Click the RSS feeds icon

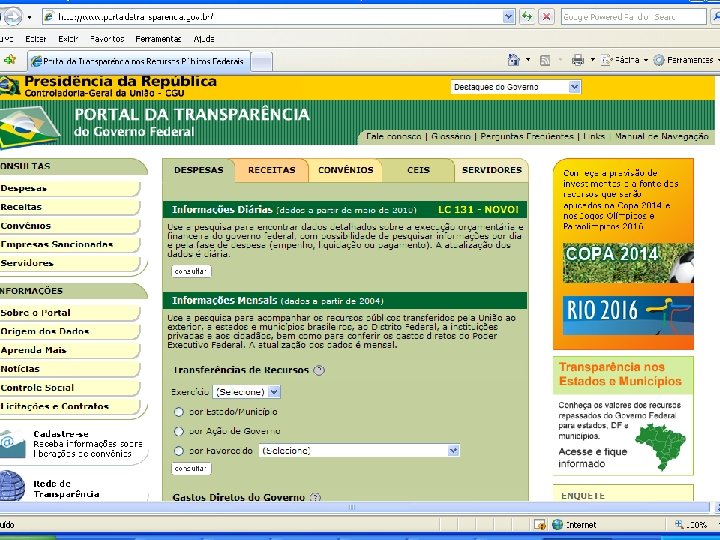click(x=545, y=60)
